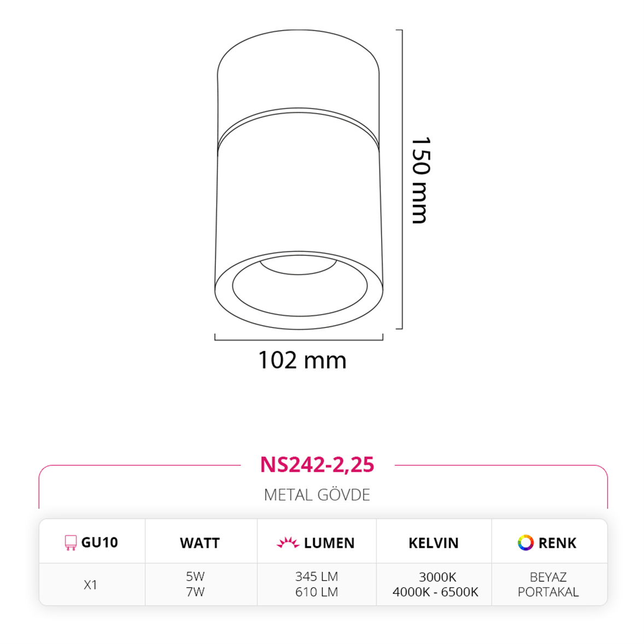This screenshot has width=644, height=644.
Task: Select the NS242-2,25 model title
Action: 317,465
